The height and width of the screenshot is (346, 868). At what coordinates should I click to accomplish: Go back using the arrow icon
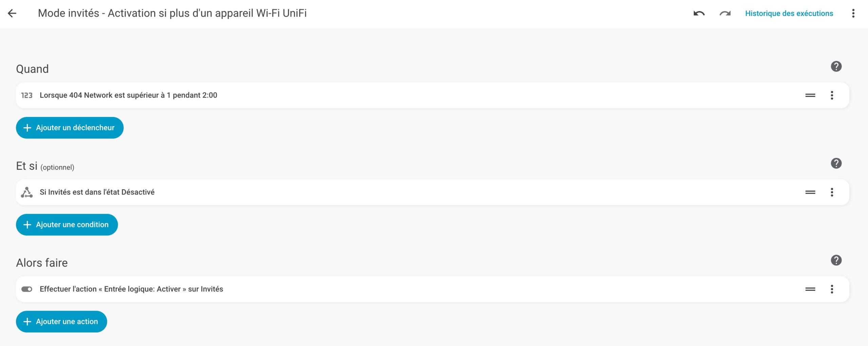[12, 14]
